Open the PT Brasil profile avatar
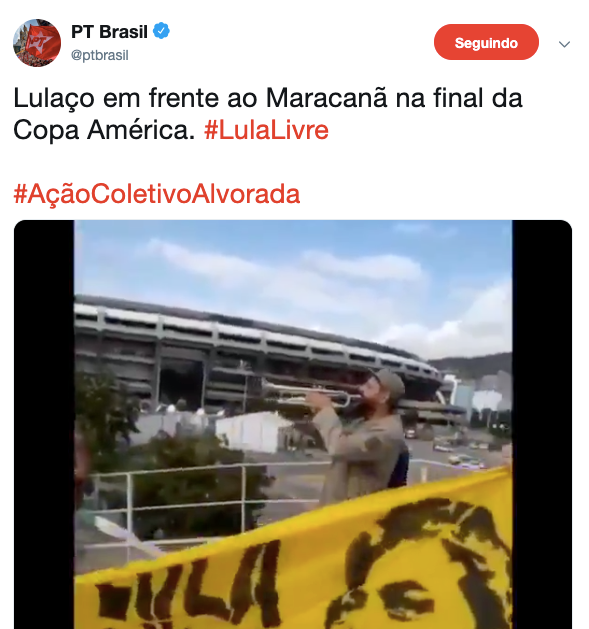 [x=37, y=43]
